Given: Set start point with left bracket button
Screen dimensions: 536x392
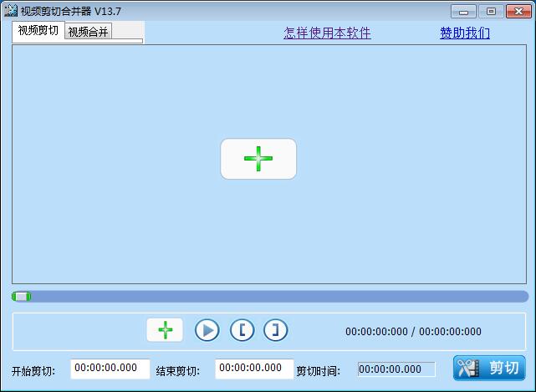Looking at the screenshot, I should tap(242, 330).
